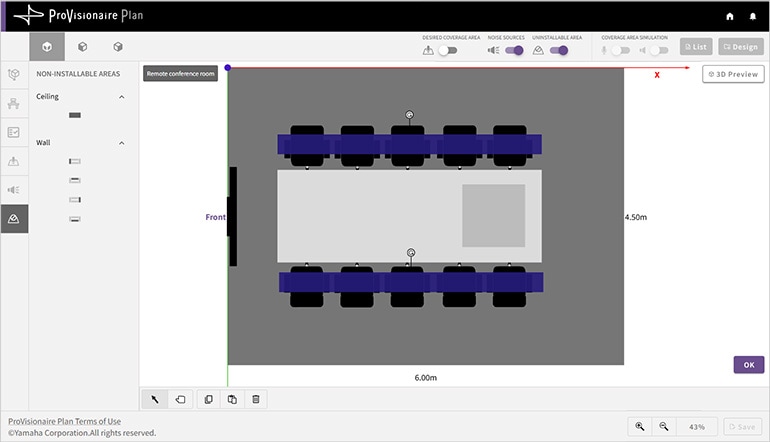
Task: Collapse the Wall section
Action: pos(122,143)
